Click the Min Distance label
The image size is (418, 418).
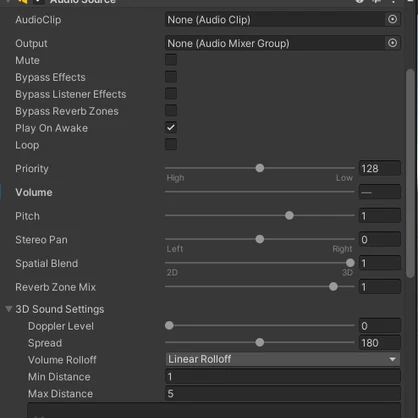tap(59, 377)
